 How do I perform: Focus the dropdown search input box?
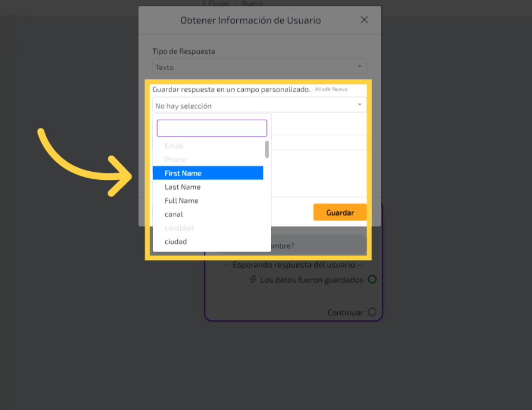[211, 128]
